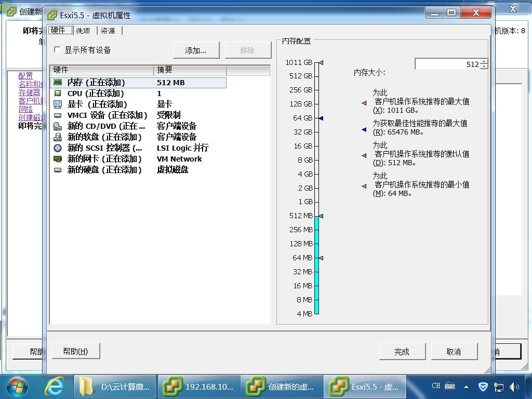
Task: Switch to 创建新的虚拟机 taskbar window
Action: 282,387
